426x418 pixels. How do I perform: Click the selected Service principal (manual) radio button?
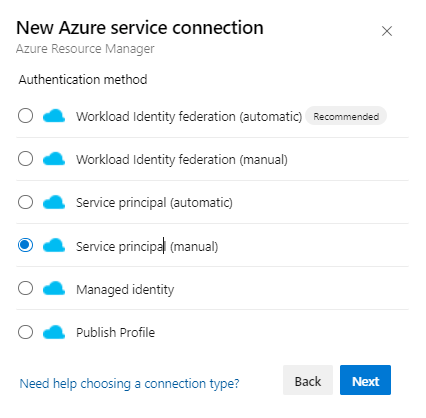pos(25,245)
